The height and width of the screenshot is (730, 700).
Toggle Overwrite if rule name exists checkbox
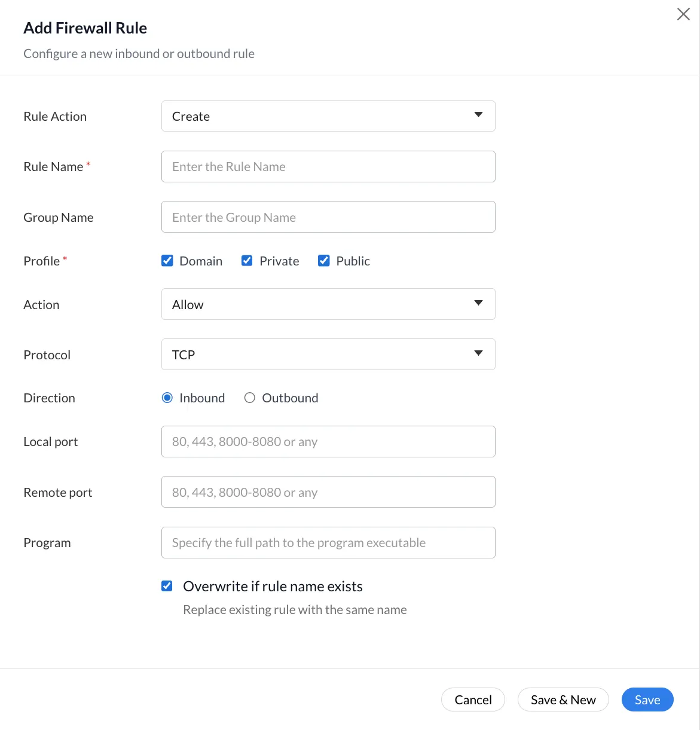167,586
